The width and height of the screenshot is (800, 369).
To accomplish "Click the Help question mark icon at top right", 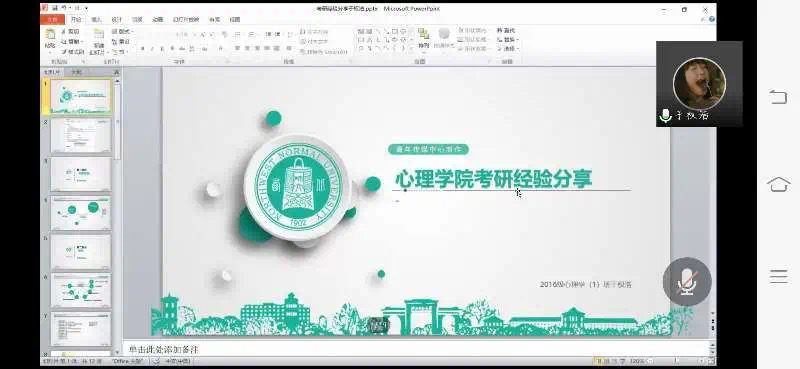I will click(712, 19).
